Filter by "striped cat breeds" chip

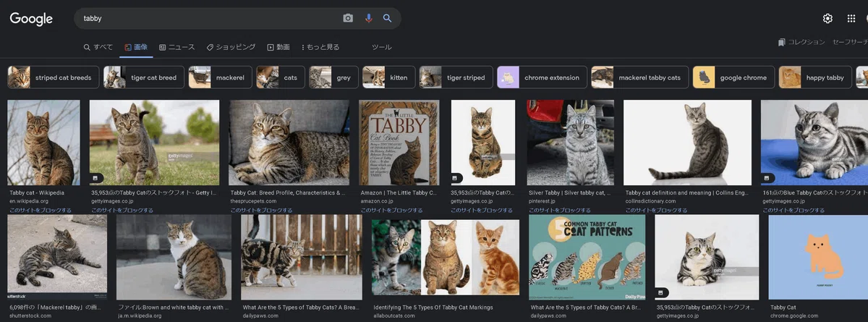[x=53, y=77]
